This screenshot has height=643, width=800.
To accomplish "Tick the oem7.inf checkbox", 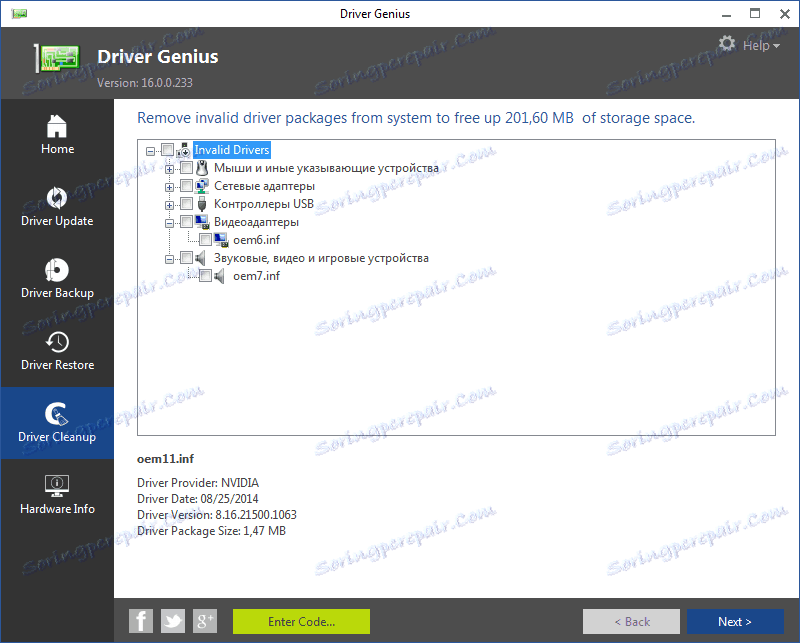I will point(205,276).
